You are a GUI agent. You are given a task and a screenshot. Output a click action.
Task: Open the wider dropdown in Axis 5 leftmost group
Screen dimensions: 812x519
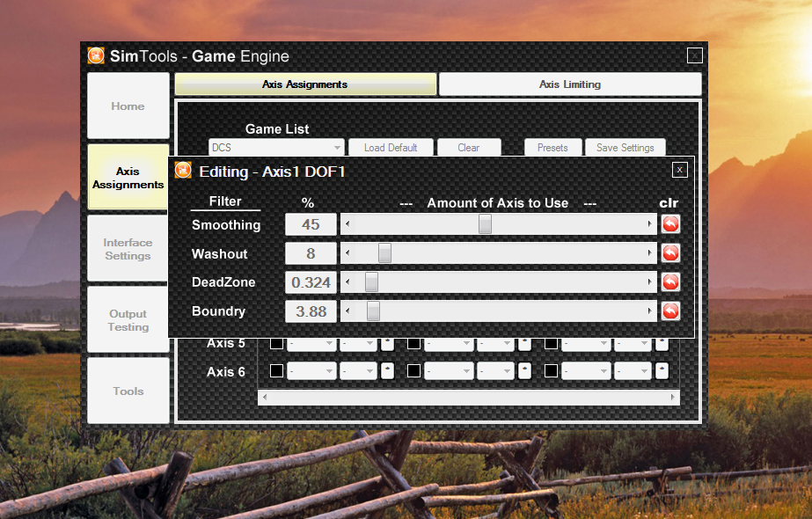pyautogui.click(x=311, y=344)
